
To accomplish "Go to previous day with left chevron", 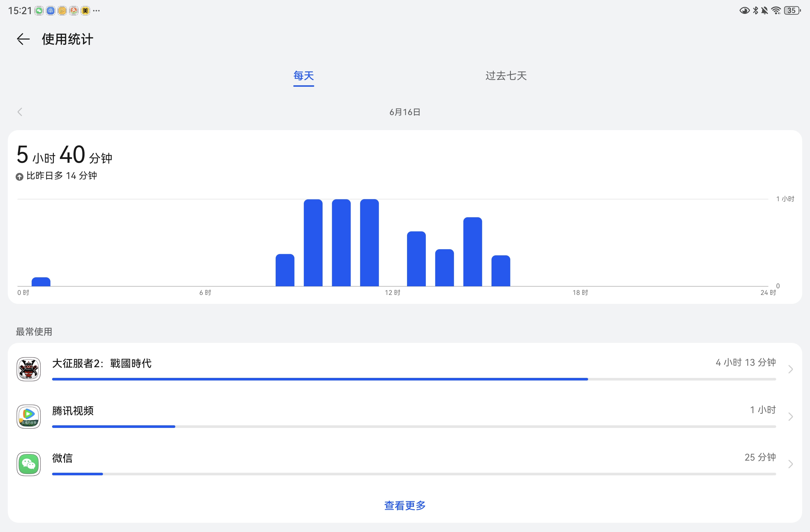I will (x=20, y=112).
